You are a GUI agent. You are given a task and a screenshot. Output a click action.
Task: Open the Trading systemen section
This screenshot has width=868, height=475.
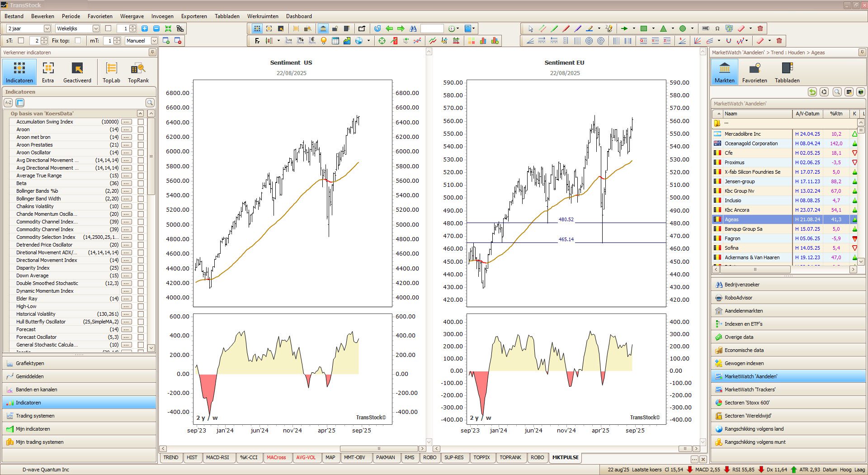pyautogui.click(x=35, y=416)
